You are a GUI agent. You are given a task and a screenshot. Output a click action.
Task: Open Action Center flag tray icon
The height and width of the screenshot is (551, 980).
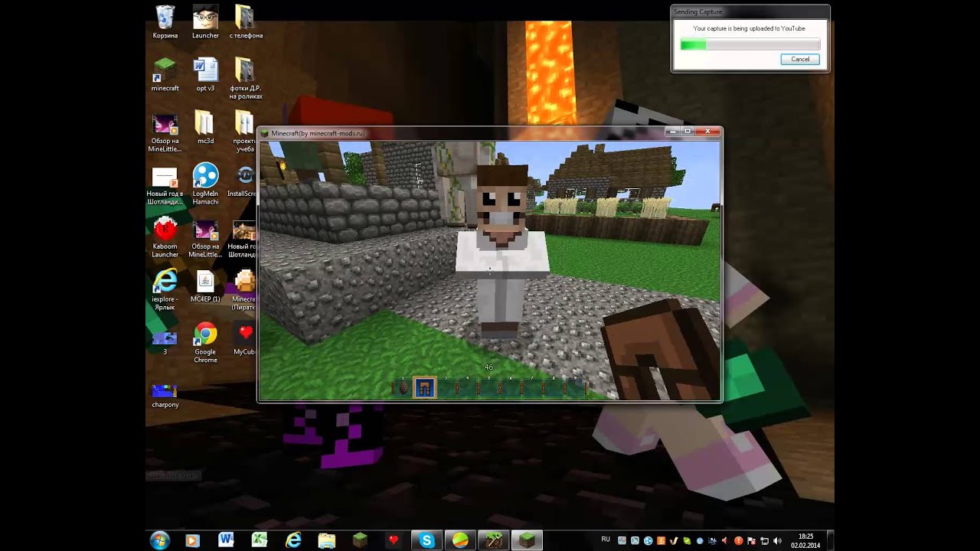751,541
